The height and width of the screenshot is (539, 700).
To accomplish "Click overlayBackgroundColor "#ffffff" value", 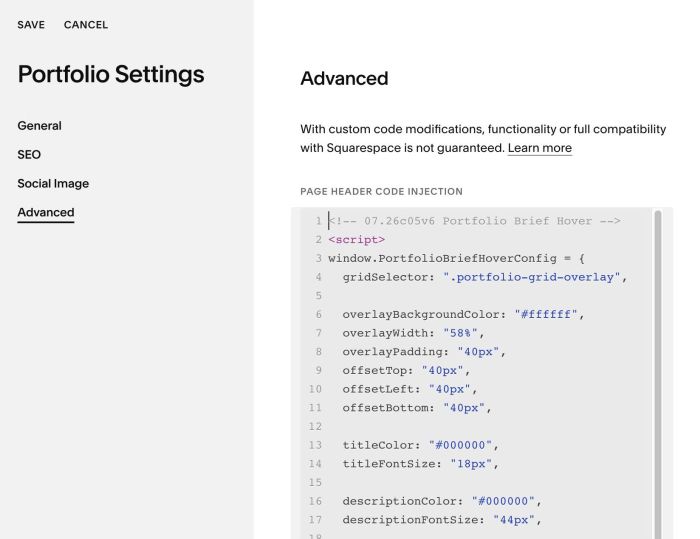I will pyautogui.click(x=546, y=314).
